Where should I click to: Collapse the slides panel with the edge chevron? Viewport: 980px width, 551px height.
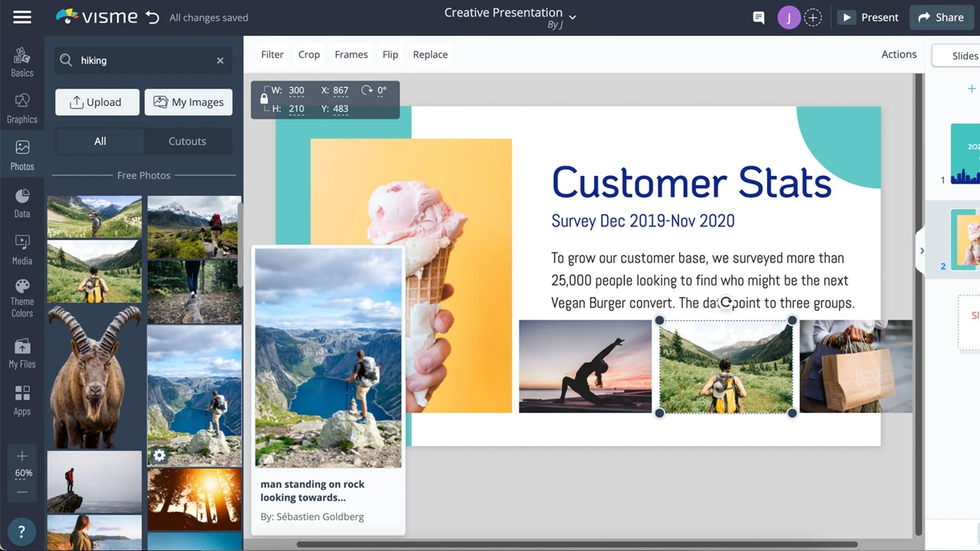point(922,250)
